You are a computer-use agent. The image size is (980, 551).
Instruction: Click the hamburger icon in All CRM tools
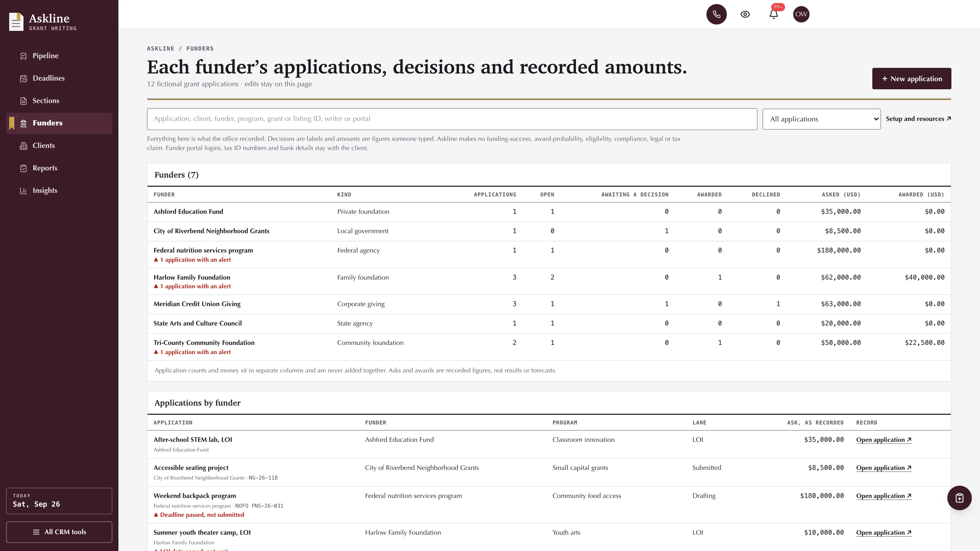(x=36, y=532)
